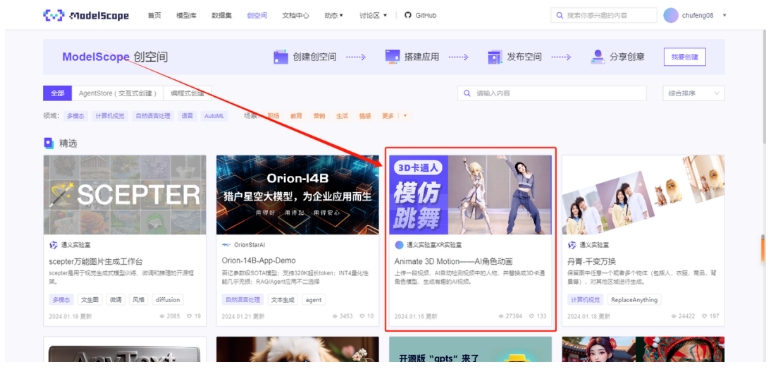Open the 首页 nav item
Screen dimensions: 770x370
(x=154, y=15)
